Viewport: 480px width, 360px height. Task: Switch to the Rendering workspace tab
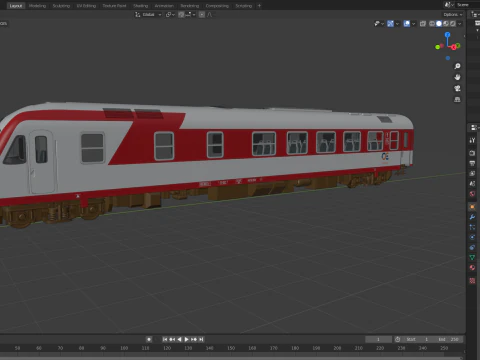[190, 6]
